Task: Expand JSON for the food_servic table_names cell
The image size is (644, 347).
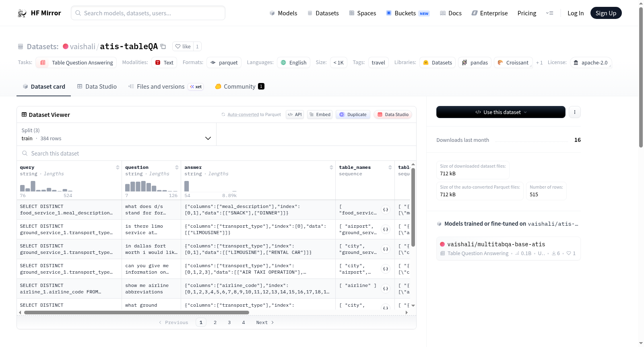Action: pyautogui.click(x=386, y=210)
